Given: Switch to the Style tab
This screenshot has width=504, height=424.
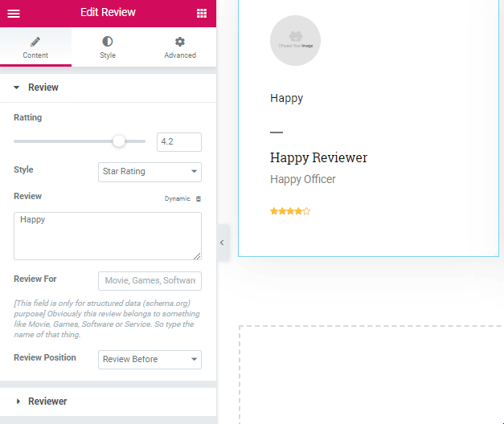Looking at the screenshot, I should pyautogui.click(x=108, y=47).
